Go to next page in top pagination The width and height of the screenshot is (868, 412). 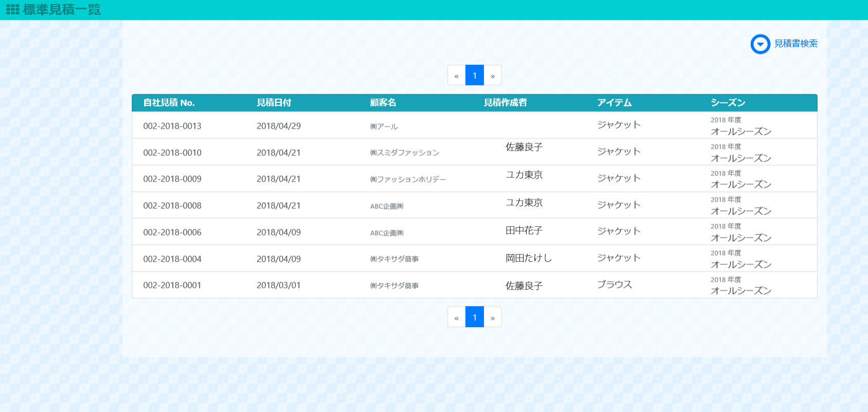[x=493, y=76]
